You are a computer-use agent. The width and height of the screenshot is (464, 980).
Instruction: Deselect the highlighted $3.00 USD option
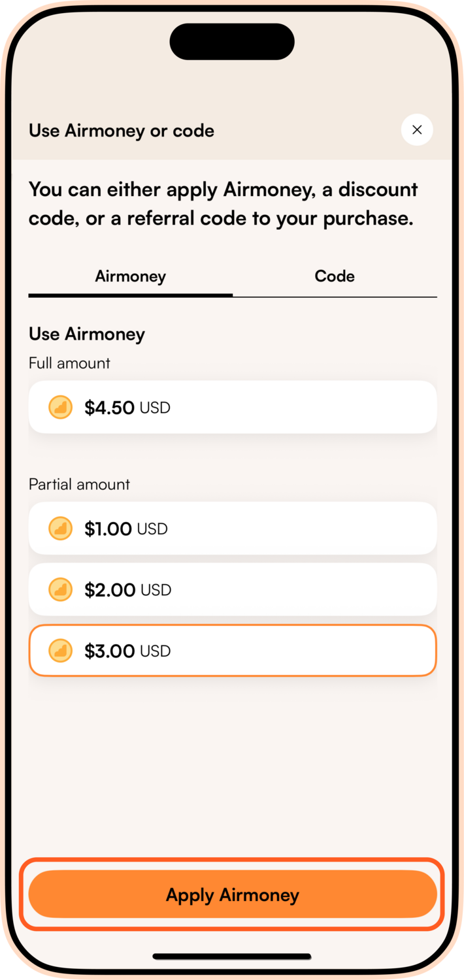(232, 650)
